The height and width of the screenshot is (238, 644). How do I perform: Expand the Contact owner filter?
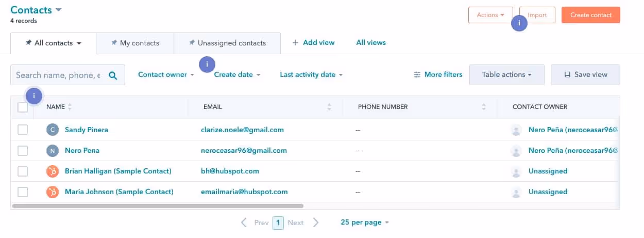point(166,74)
